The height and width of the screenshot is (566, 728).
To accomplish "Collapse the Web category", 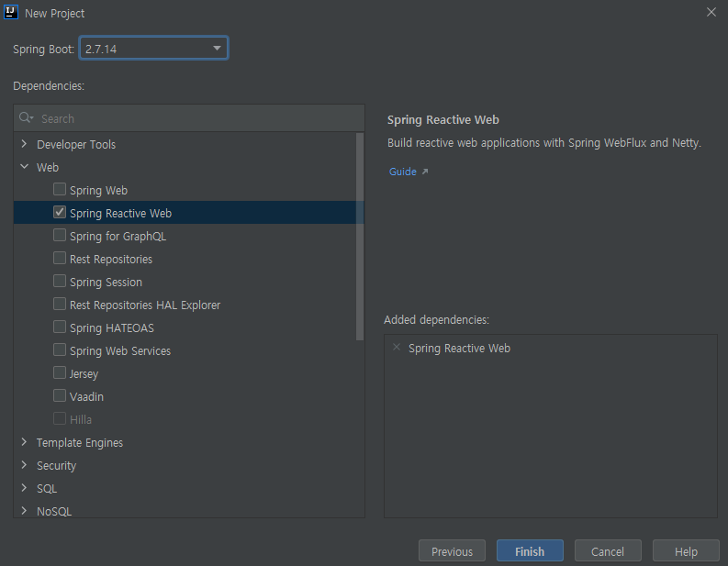I will click(24, 167).
